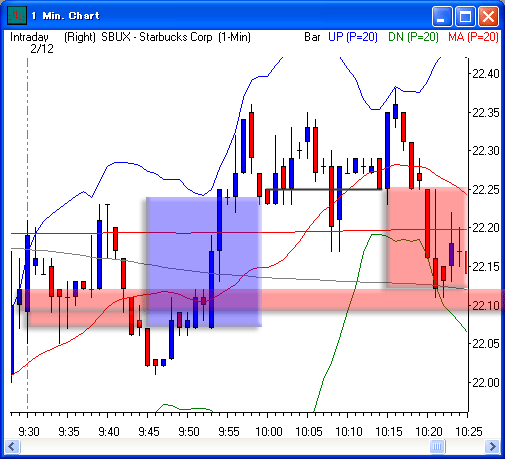Click the red MA (P=20) legend
This screenshot has height=459, width=505.
tap(473, 37)
